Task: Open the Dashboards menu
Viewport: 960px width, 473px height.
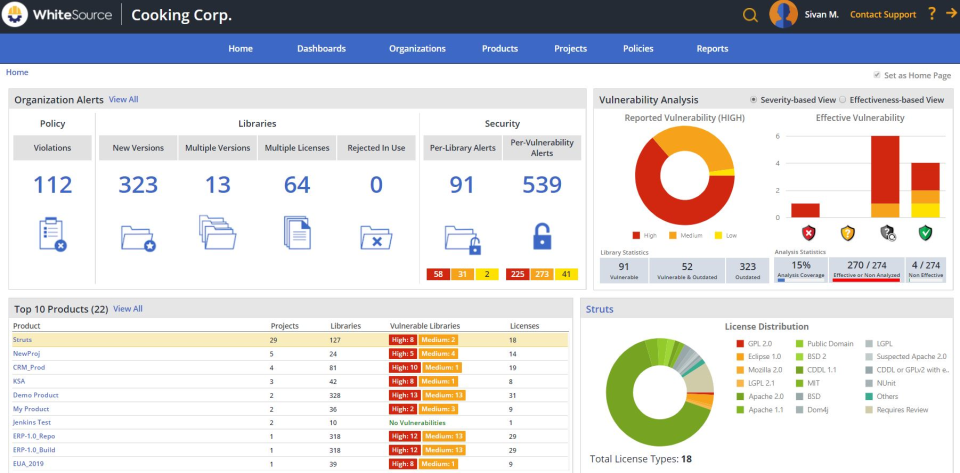Action: click(321, 48)
